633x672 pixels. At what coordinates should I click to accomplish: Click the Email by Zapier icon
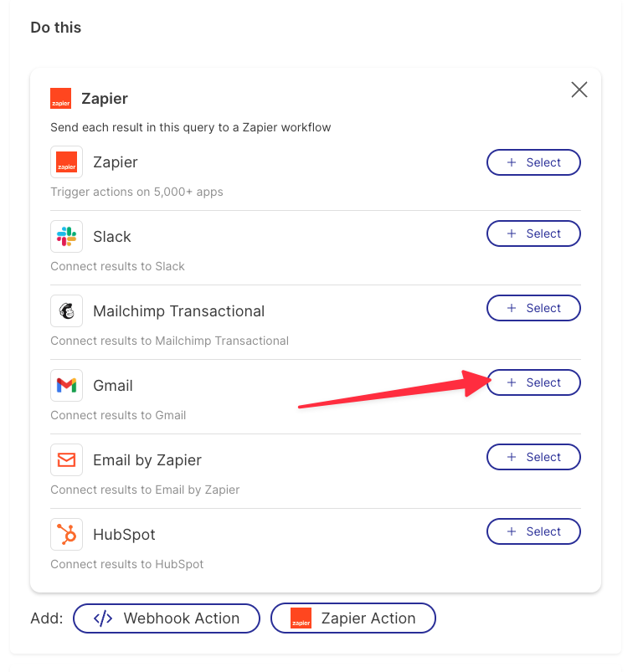click(x=66, y=460)
